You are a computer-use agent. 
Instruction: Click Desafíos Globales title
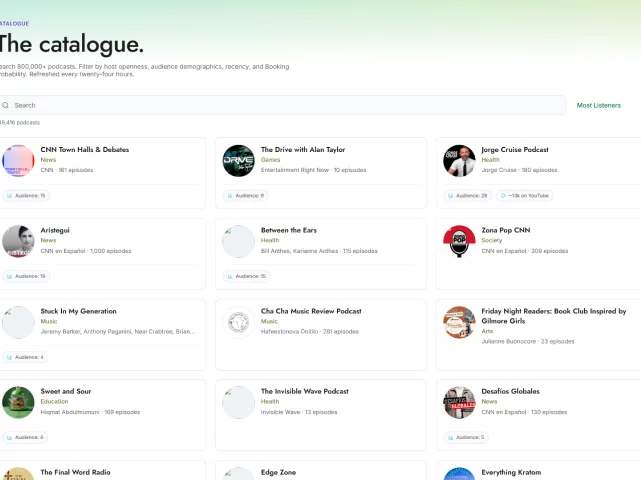pos(510,391)
